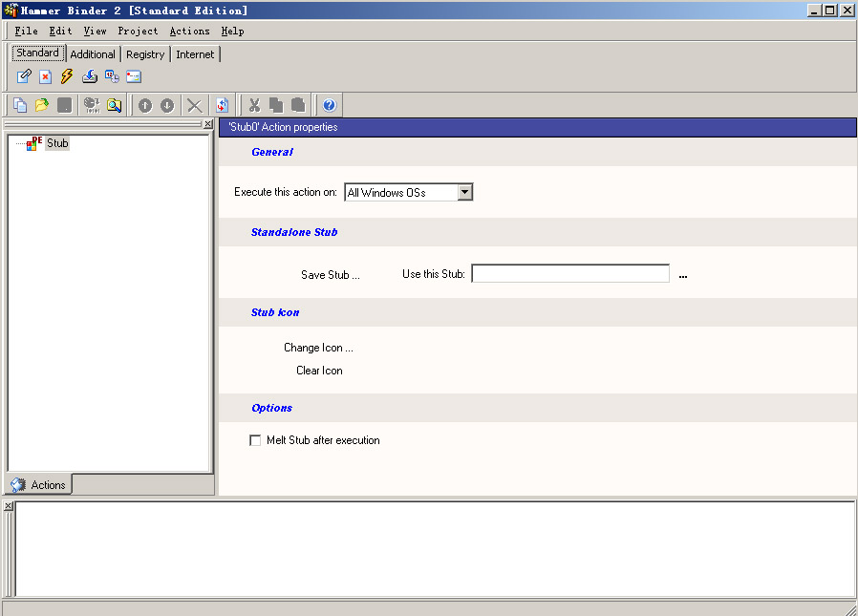Switch to the Registry actions tab
The width and height of the screenshot is (858, 616).
click(x=145, y=54)
